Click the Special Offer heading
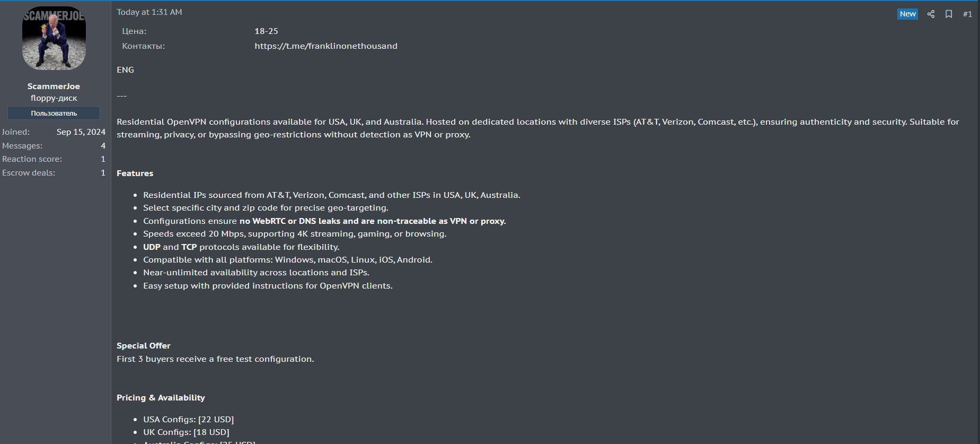 point(144,346)
